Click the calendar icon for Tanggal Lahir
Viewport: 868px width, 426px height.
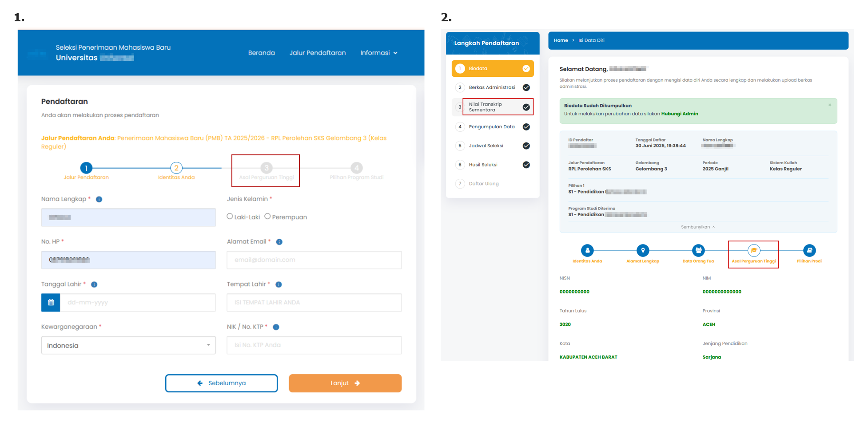(51, 303)
